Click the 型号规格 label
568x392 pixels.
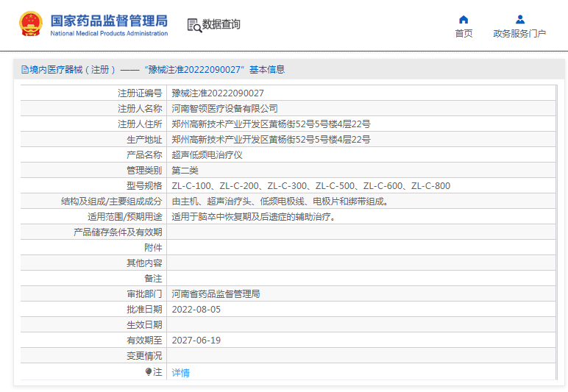pyautogui.click(x=144, y=186)
